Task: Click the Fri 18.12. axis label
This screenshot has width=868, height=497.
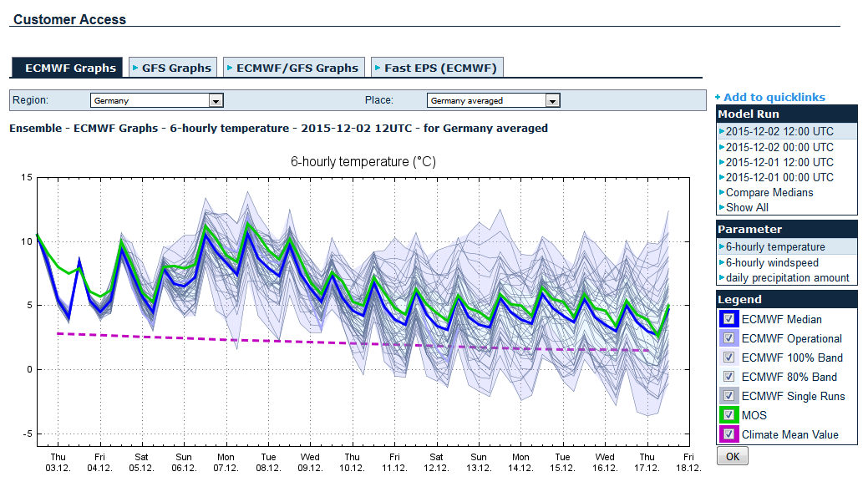Action: (x=688, y=462)
